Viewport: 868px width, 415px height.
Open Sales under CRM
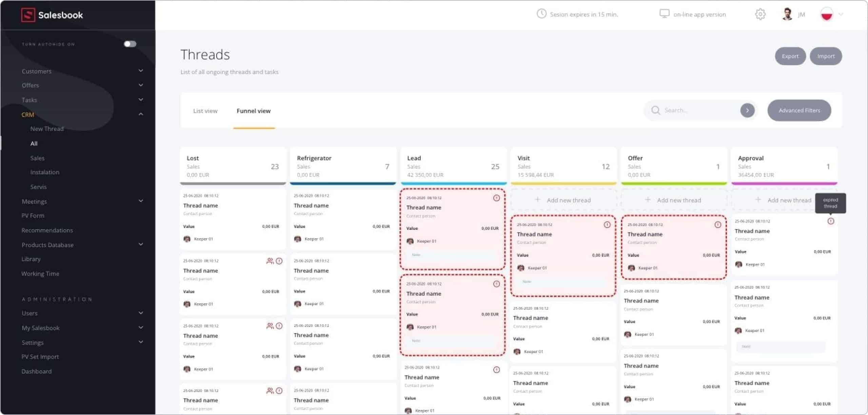coord(37,158)
